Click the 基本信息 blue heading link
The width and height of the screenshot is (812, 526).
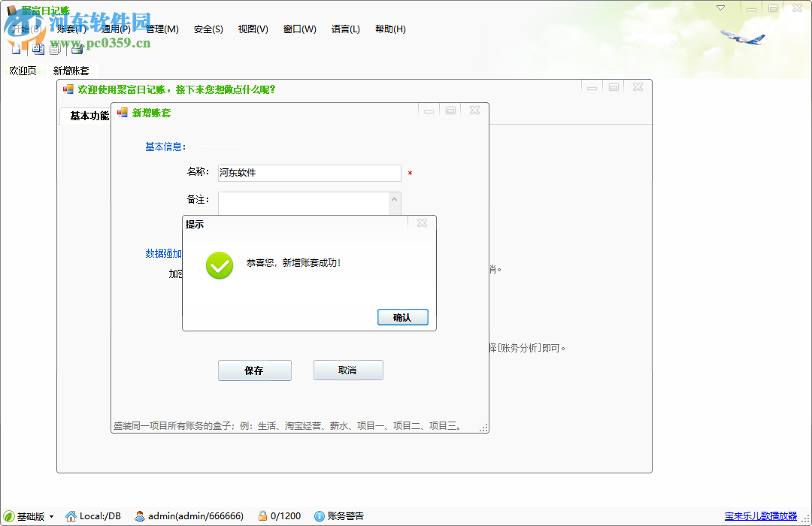(165, 147)
